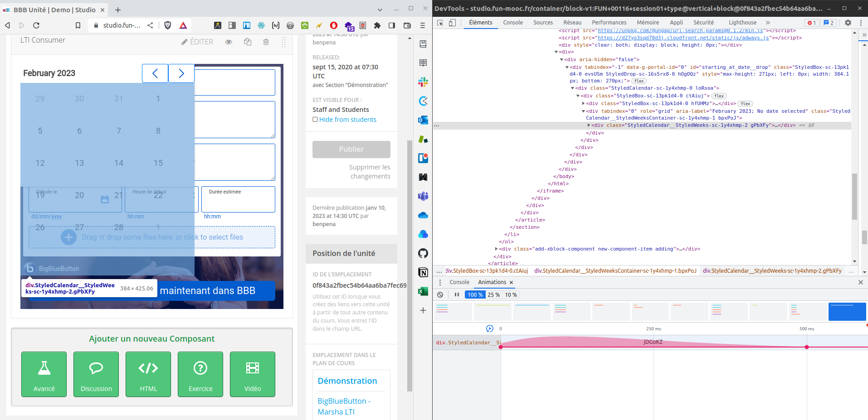
Task: Pause animations in the Animations panel
Action: (457, 294)
